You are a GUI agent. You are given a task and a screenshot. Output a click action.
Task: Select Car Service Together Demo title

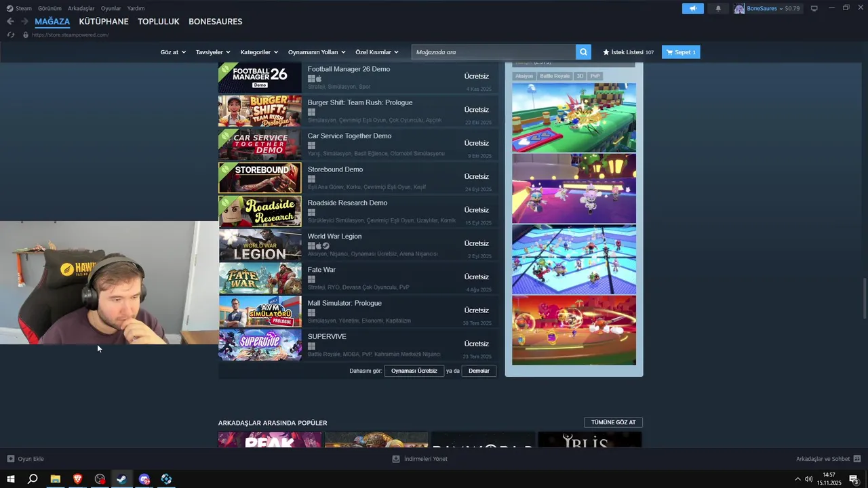coord(349,136)
